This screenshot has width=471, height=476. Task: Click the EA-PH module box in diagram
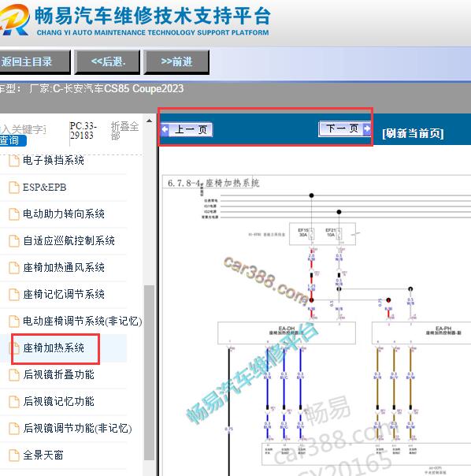pyautogui.click(x=421, y=333)
